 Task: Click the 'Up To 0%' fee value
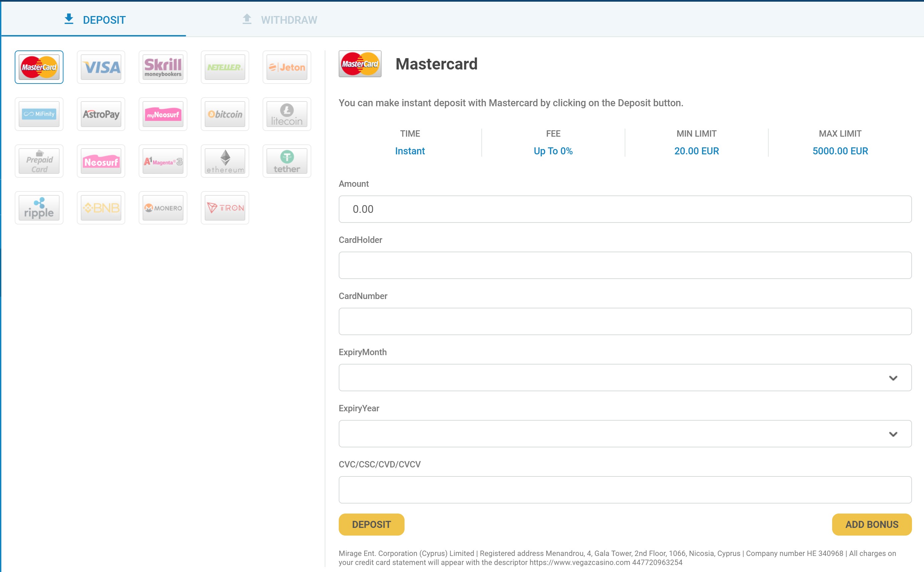[x=553, y=151]
